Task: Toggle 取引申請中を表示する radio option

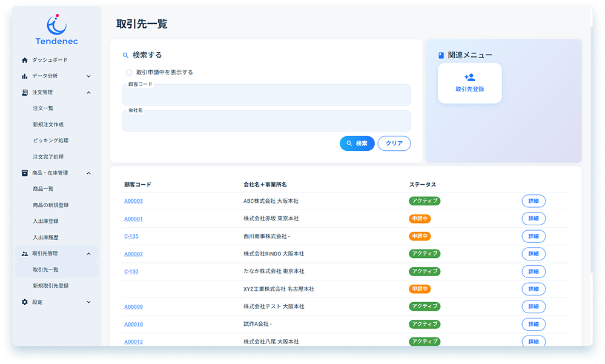Action: coord(129,73)
